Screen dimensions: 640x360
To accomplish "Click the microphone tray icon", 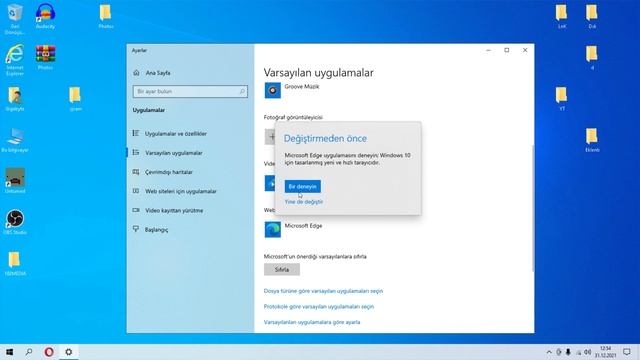I will click(x=568, y=352).
